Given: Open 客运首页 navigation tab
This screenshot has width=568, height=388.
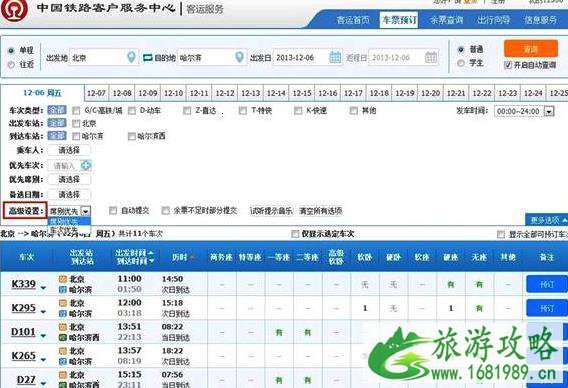Looking at the screenshot, I should tap(352, 20).
